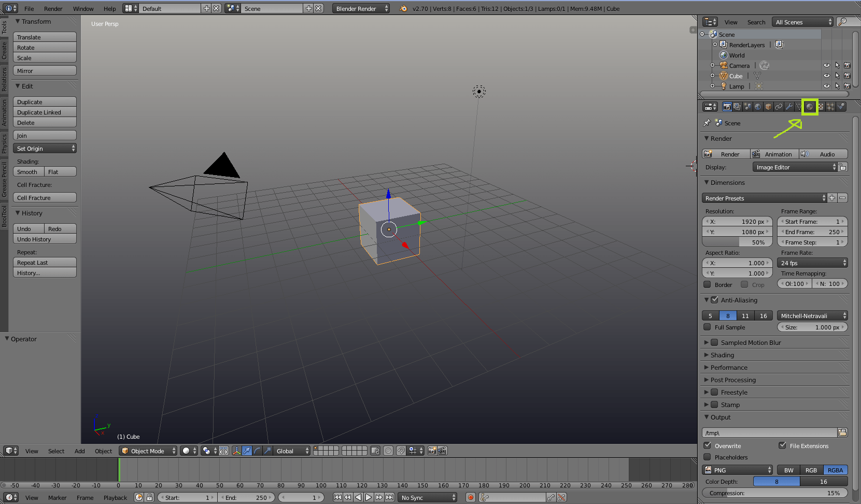The height and width of the screenshot is (504, 861).
Task: Toggle visibility of the Cube in the Outliner
Action: (x=826, y=76)
